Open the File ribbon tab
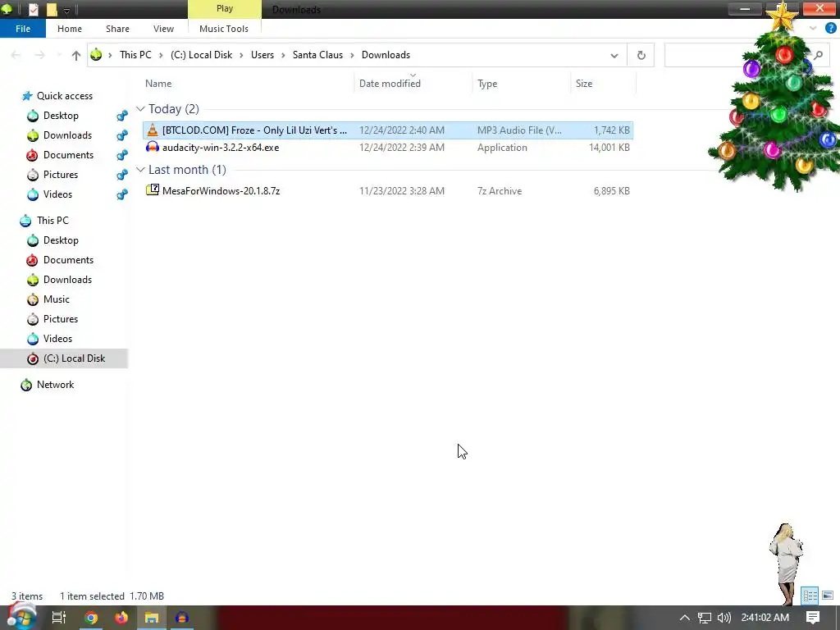This screenshot has height=630, width=840. [23, 29]
